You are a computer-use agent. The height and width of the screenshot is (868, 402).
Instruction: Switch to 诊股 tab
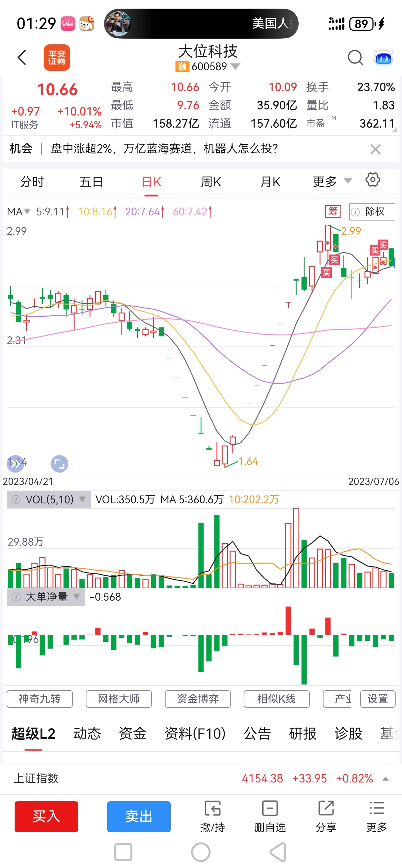(348, 734)
